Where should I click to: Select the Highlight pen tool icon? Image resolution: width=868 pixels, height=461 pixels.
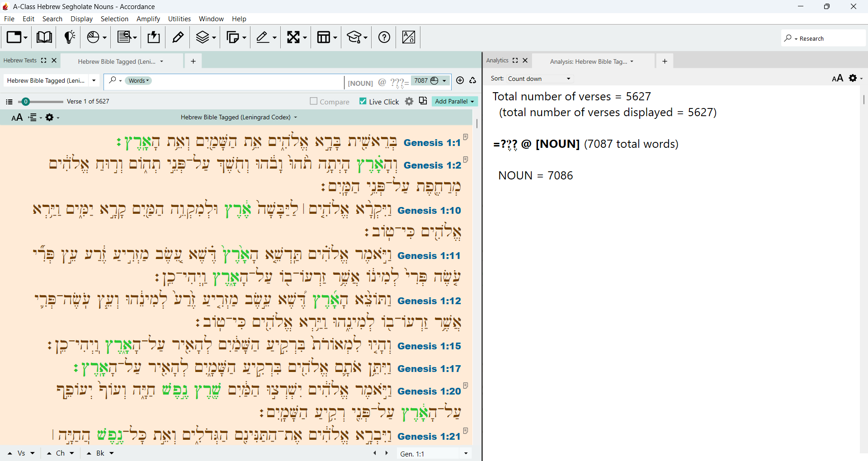178,37
